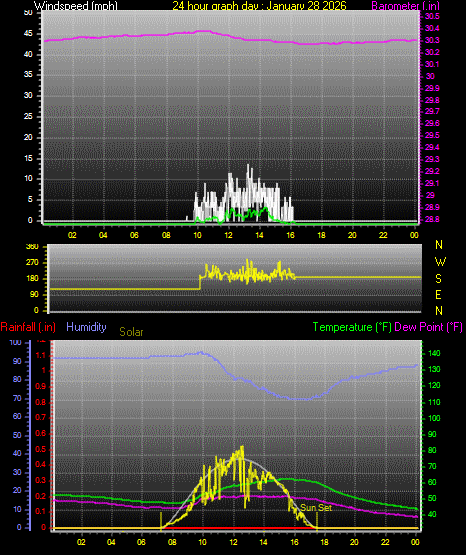The width and height of the screenshot is (466, 555).
Task: Click the Barometer (in) legend label
Action: pos(405,5)
